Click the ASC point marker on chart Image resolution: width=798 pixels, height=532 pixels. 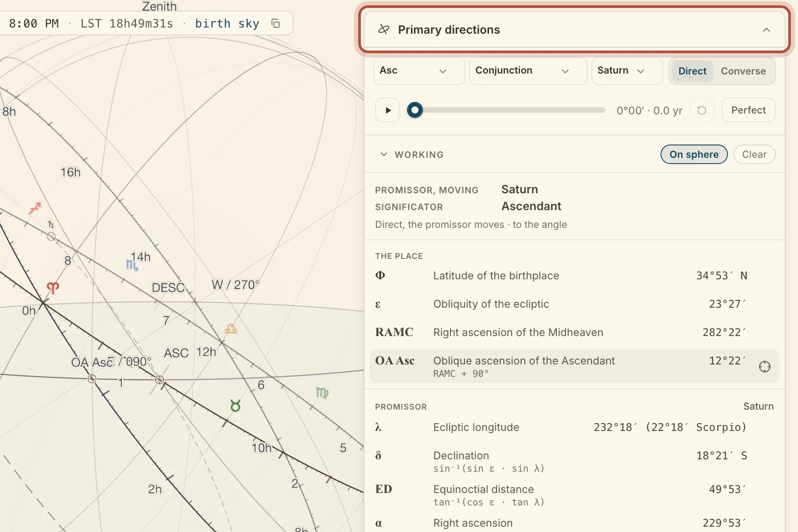click(x=160, y=379)
